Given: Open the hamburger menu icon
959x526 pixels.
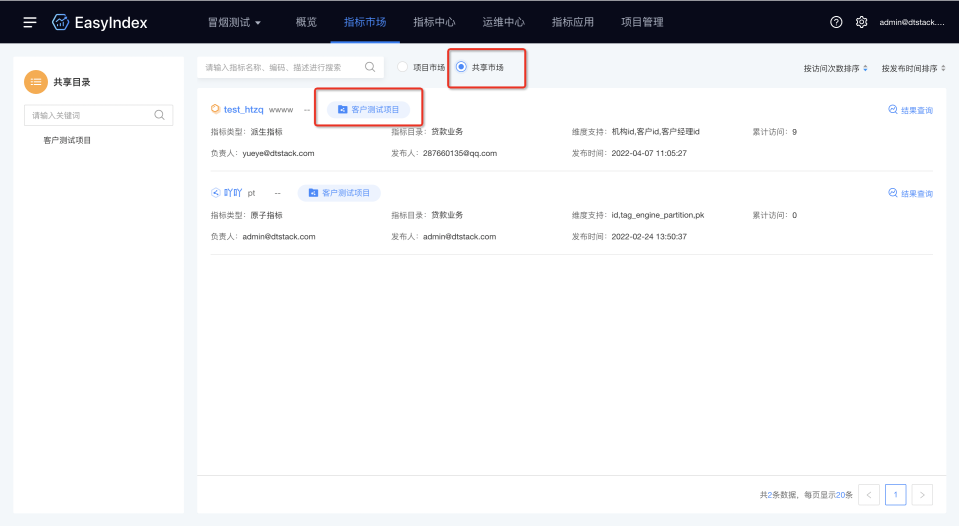Looking at the screenshot, I should click(x=30, y=22).
